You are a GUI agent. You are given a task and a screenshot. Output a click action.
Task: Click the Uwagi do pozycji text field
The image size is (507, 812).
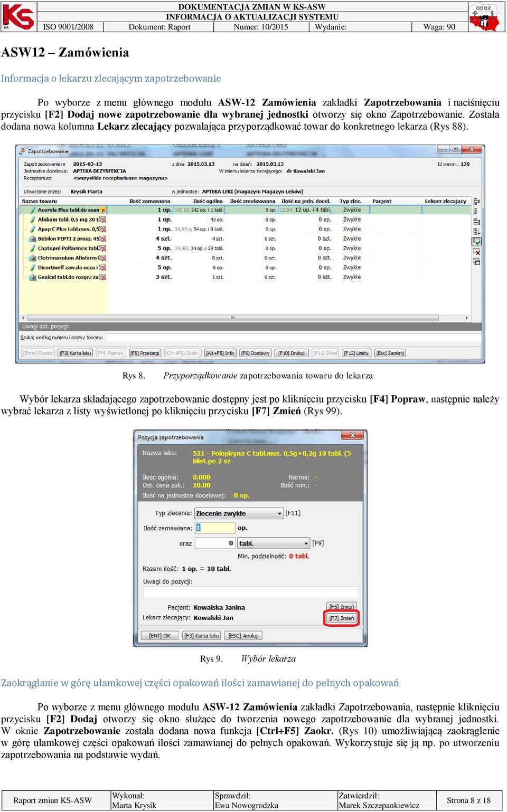(x=250, y=593)
